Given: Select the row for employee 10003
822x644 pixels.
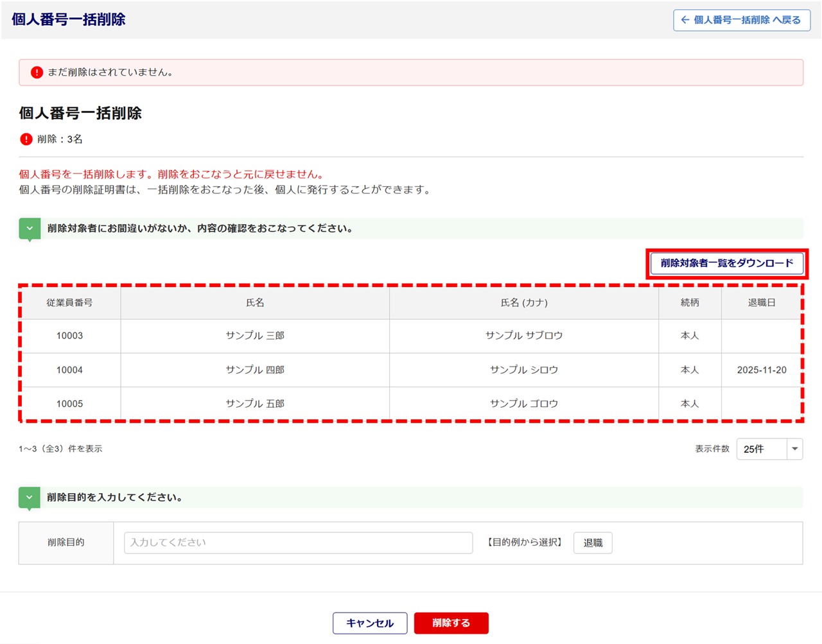Looking at the screenshot, I should coord(69,336).
